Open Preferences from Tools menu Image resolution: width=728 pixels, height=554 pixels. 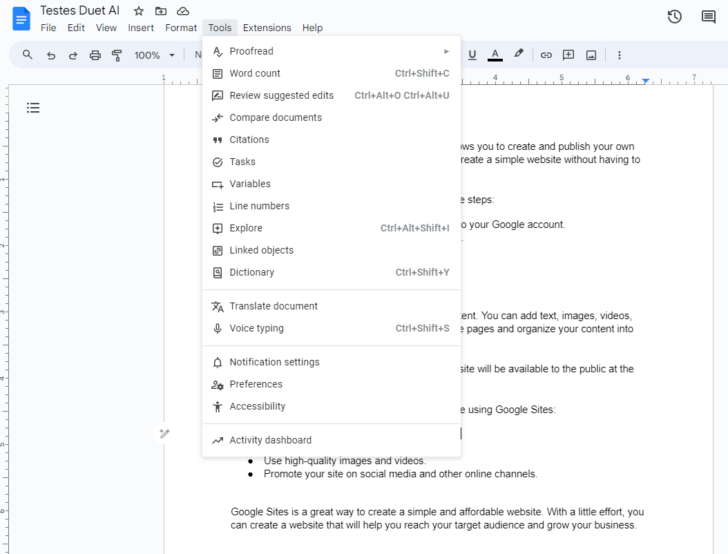[x=332, y=385]
